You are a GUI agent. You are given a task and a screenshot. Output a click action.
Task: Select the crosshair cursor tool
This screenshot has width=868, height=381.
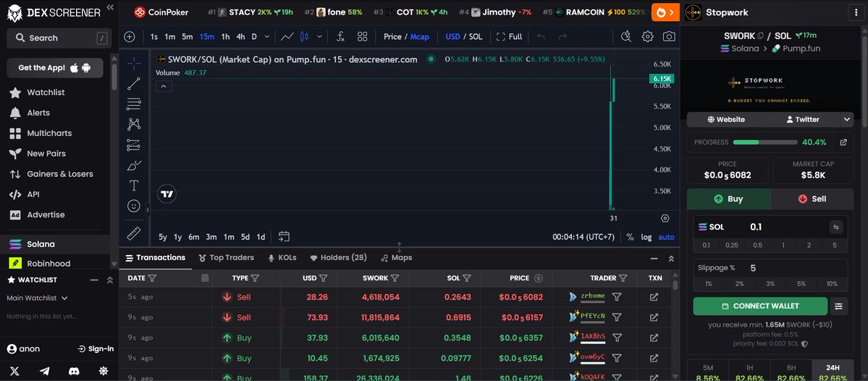pos(134,63)
